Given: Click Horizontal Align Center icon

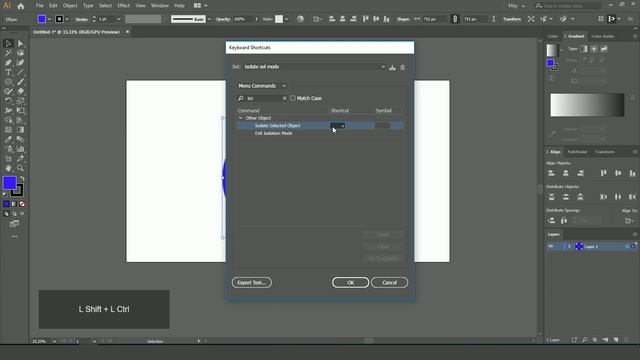Looking at the screenshot, I should click(566, 173).
